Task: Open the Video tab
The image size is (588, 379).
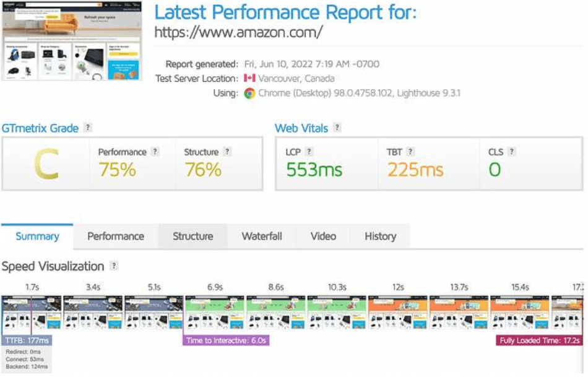Action: pos(323,237)
